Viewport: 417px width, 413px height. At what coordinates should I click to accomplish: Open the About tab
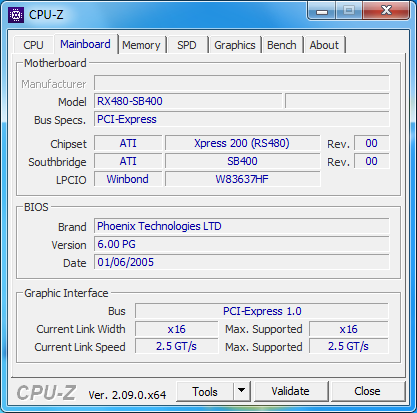(x=324, y=45)
